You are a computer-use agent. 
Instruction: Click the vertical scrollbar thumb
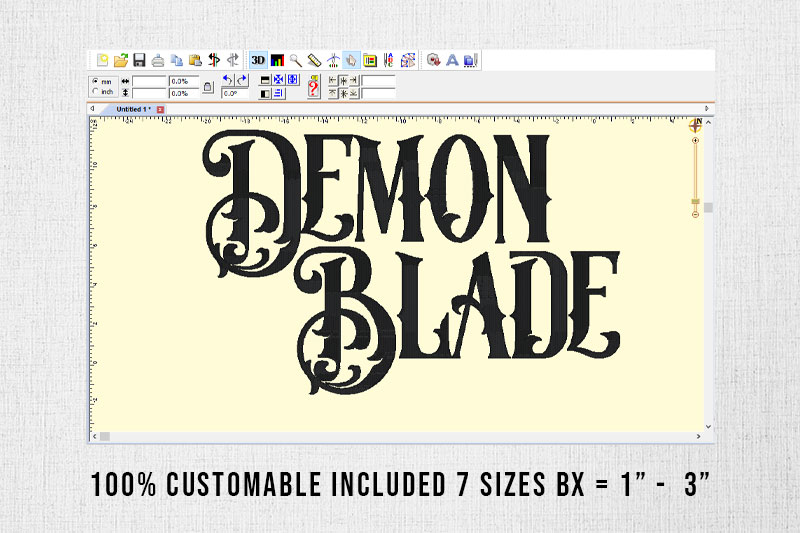tap(708, 208)
